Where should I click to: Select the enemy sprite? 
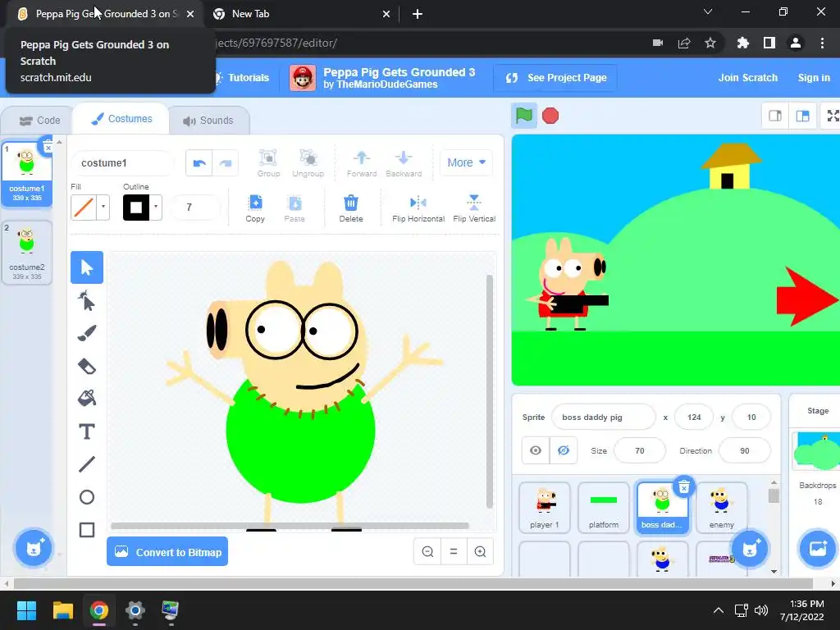(721, 507)
